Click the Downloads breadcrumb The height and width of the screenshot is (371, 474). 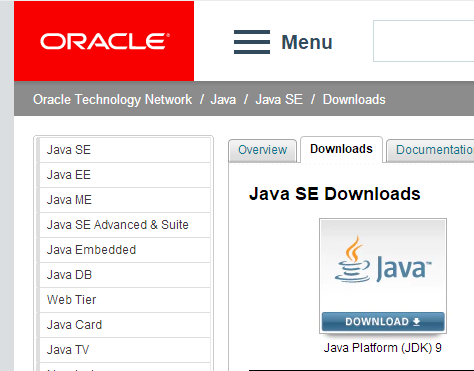(x=354, y=100)
